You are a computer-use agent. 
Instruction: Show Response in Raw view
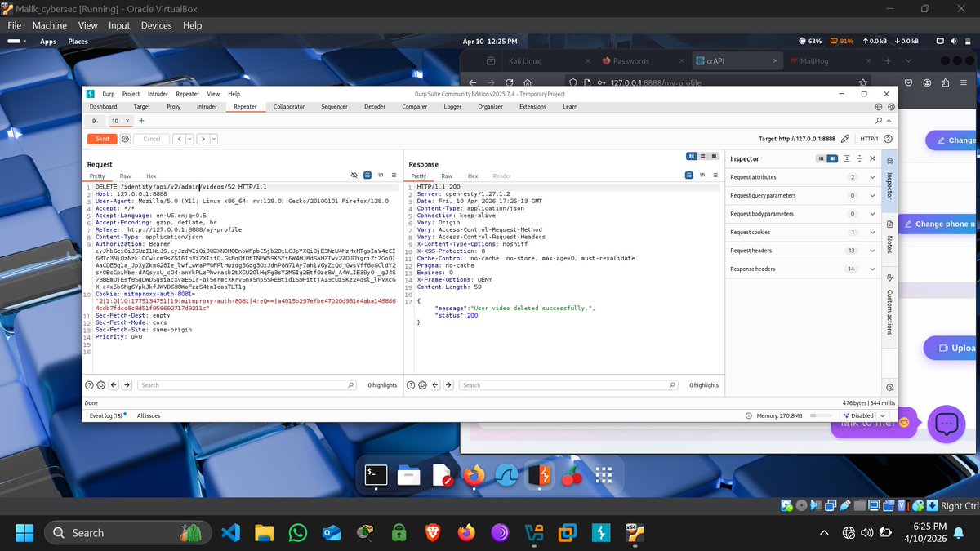click(447, 176)
